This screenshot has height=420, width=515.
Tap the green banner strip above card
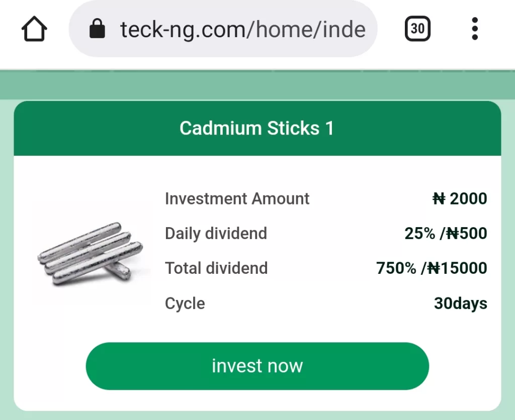(257, 85)
